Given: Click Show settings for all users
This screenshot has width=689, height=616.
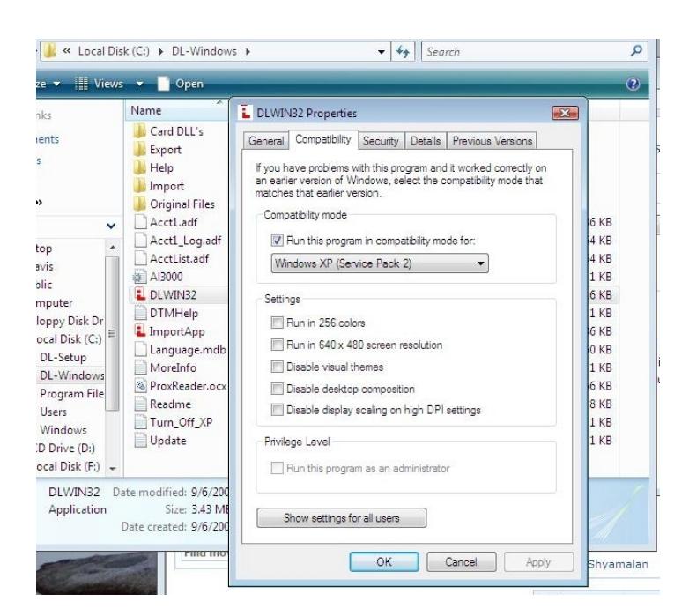Looking at the screenshot, I should [x=342, y=518].
